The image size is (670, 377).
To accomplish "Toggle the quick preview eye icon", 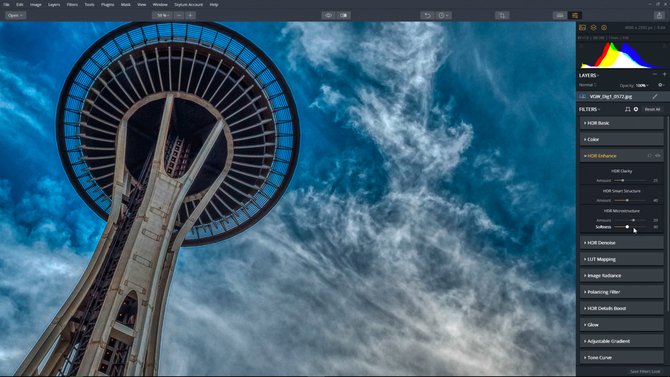I will click(x=328, y=15).
